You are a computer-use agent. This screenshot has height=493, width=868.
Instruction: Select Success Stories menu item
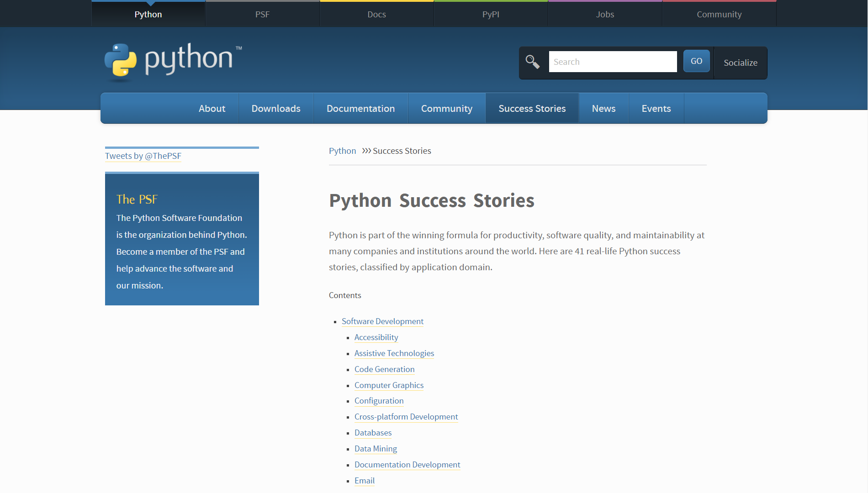(532, 109)
